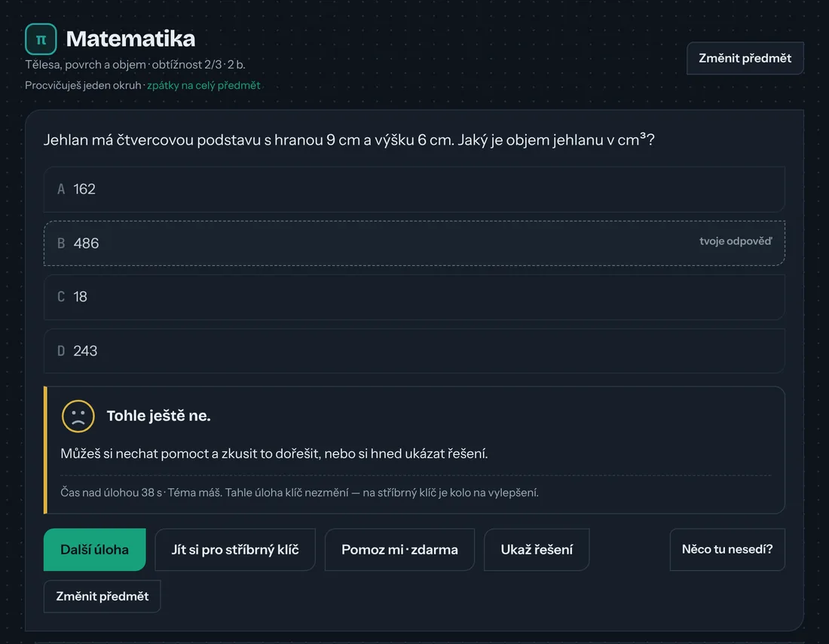Open the 'zpátky na celý předmět' link
Image resolution: width=829 pixels, height=644 pixels.
click(x=203, y=85)
